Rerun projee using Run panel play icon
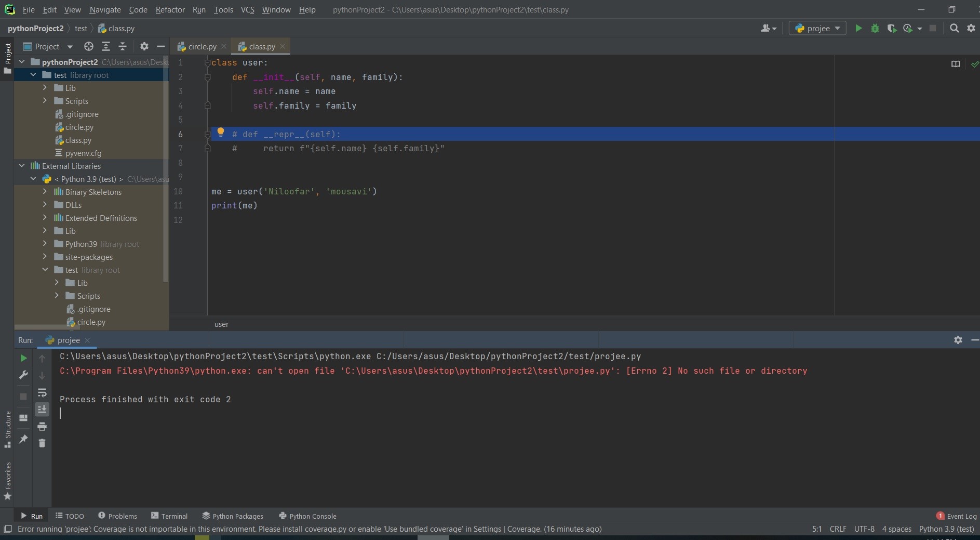Image resolution: width=980 pixels, height=540 pixels. click(23, 358)
